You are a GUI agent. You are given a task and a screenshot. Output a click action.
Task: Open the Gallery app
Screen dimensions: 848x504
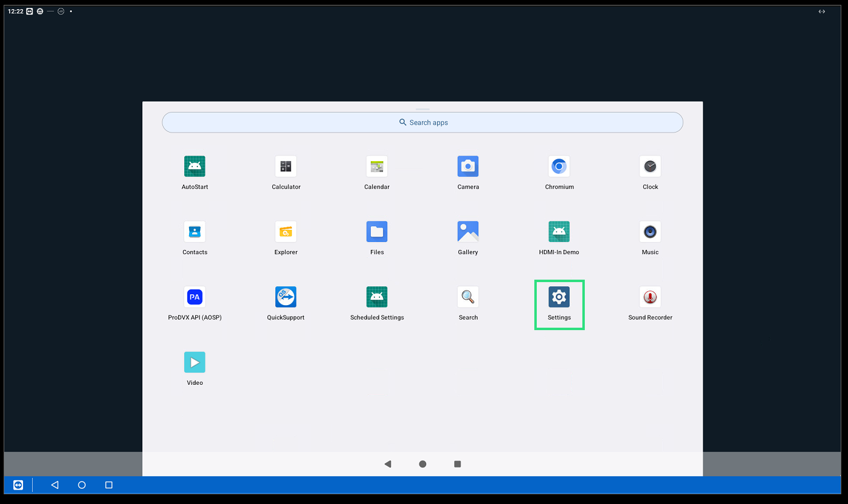[x=468, y=232]
